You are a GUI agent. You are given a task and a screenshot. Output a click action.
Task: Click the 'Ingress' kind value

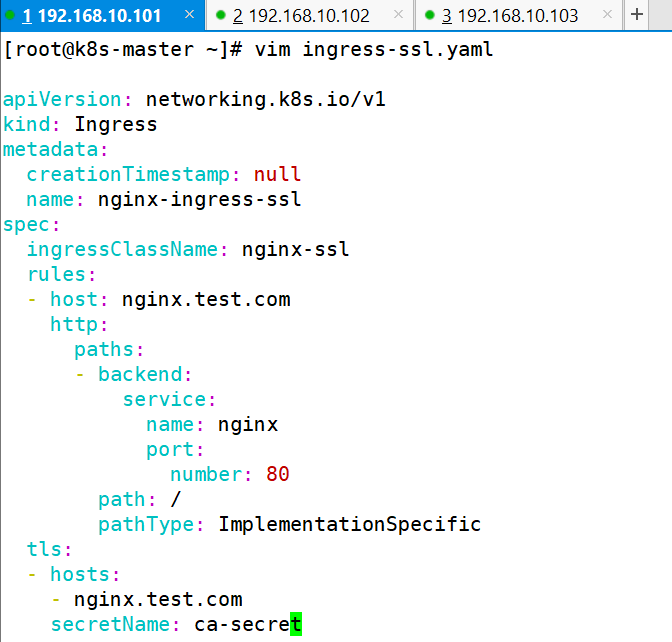(116, 124)
